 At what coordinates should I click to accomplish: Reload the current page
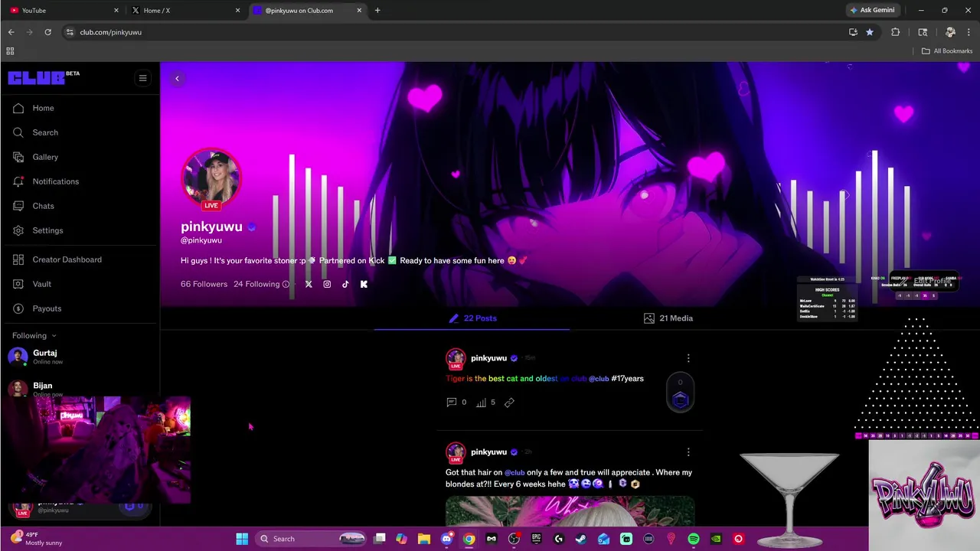click(x=47, y=32)
